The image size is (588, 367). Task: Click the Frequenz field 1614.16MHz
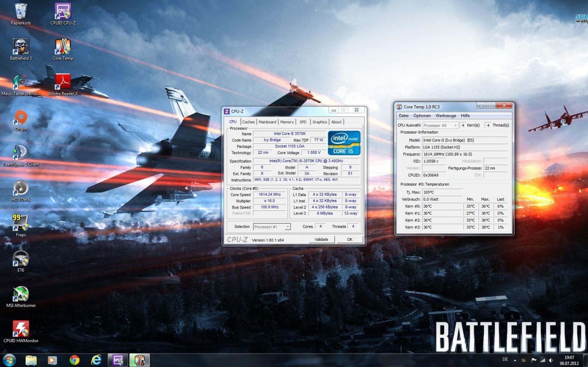point(465,154)
